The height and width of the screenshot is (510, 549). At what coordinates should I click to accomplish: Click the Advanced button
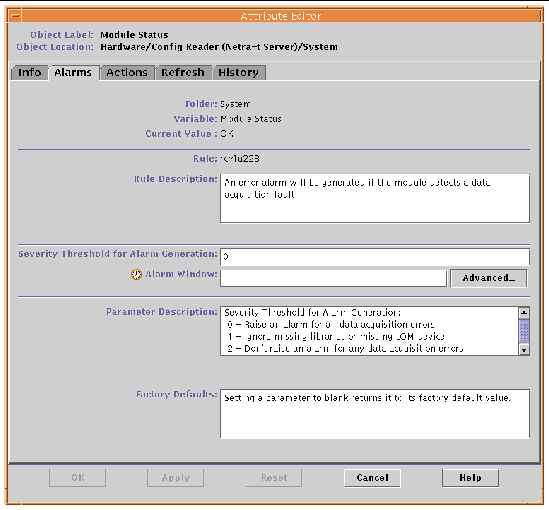(488, 278)
